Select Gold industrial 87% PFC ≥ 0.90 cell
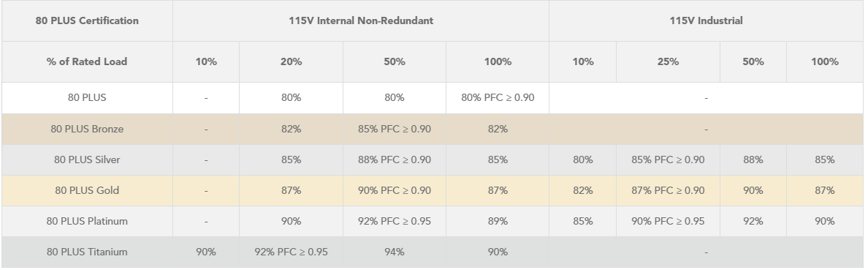868x270 pixels. (x=668, y=191)
